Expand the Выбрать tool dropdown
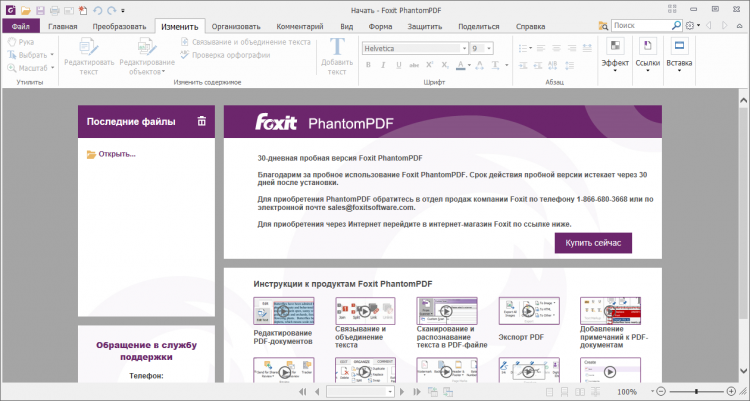 coord(52,55)
